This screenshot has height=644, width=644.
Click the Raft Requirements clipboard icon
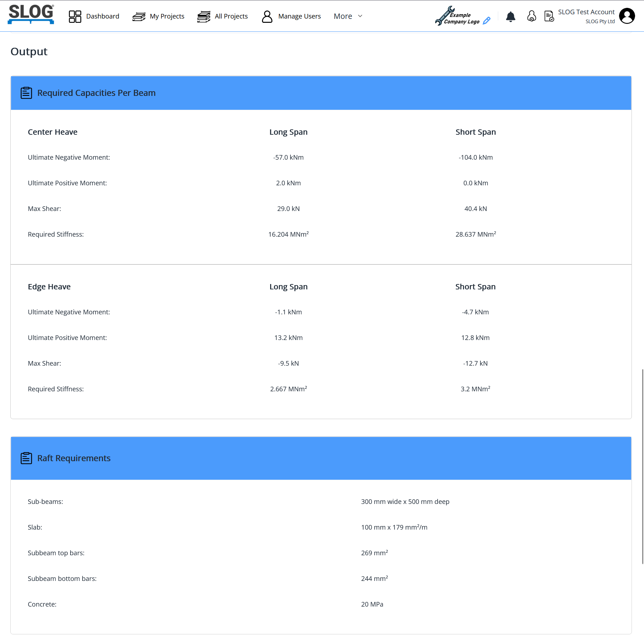pos(26,458)
